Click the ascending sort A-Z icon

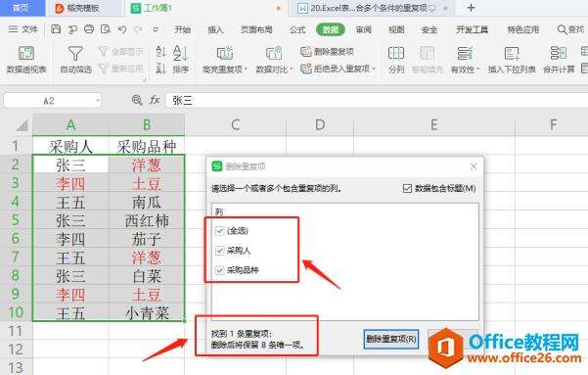(x=160, y=51)
